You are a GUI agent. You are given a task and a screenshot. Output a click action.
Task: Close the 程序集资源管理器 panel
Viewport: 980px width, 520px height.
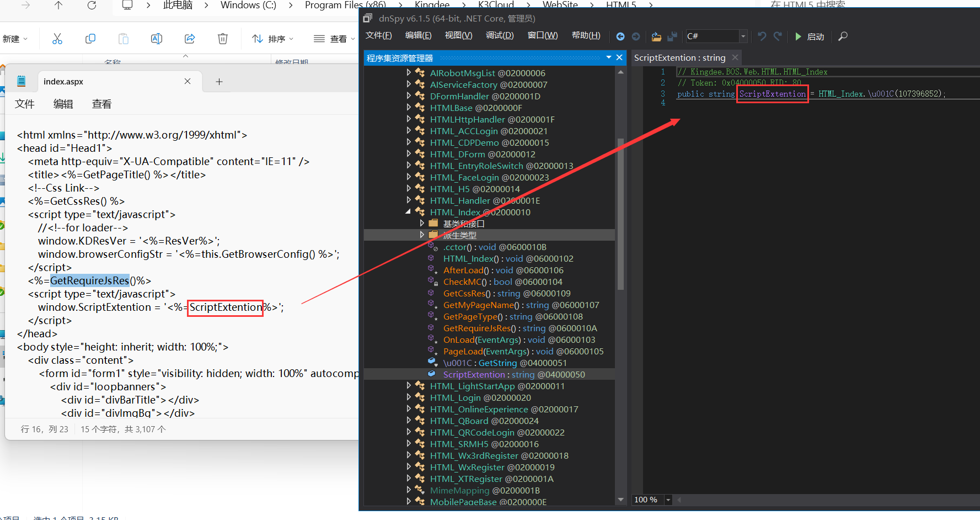point(619,57)
